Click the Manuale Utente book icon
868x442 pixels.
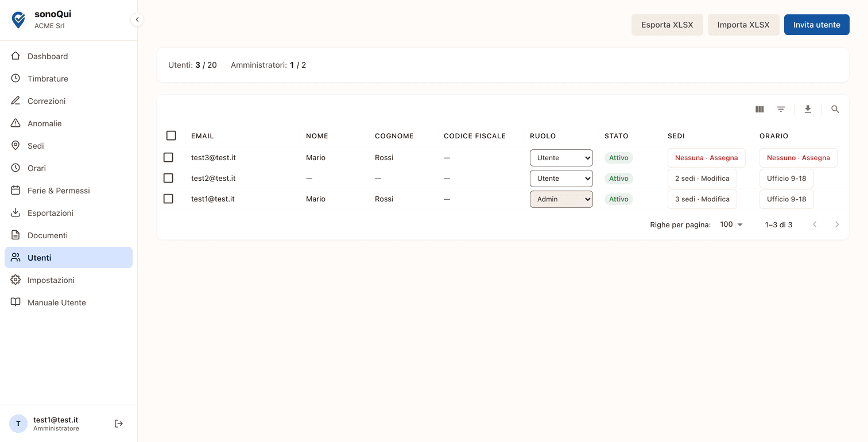[15, 303]
